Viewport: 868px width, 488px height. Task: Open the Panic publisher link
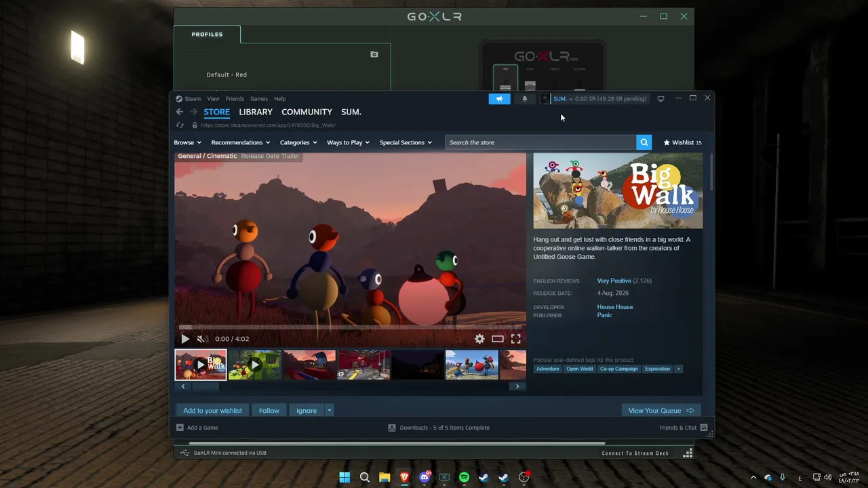605,315
